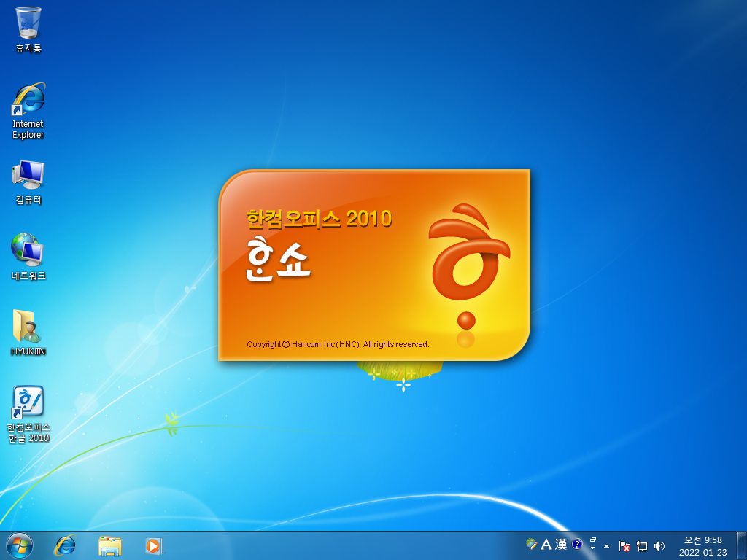This screenshot has width=747, height=560.
Task: Open Windows Media Player from the taskbar
Action: (155, 545)
